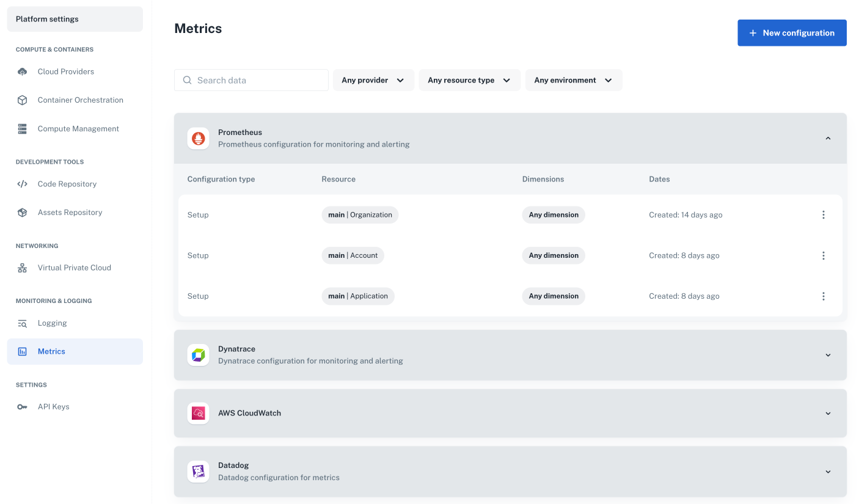The image size is (859, 504).
Task: Expand the Datadog configuration section
Action: (828, 471)
